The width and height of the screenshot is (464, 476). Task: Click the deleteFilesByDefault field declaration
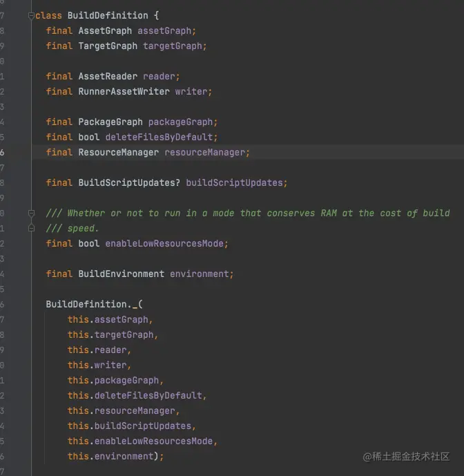click(161, 137)
